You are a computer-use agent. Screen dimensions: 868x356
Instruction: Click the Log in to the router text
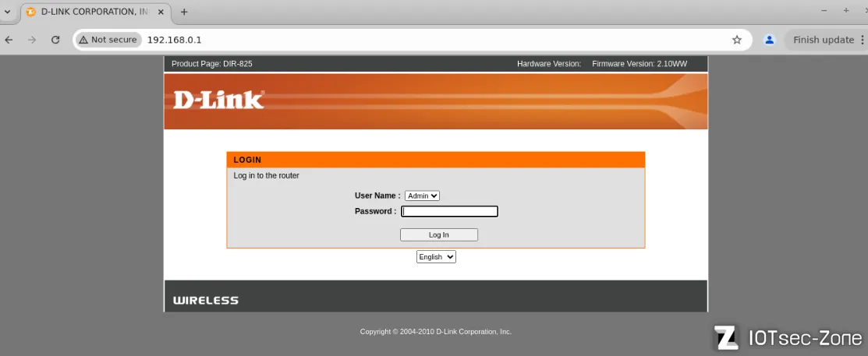pyautogui.click(x=266, y=176)
